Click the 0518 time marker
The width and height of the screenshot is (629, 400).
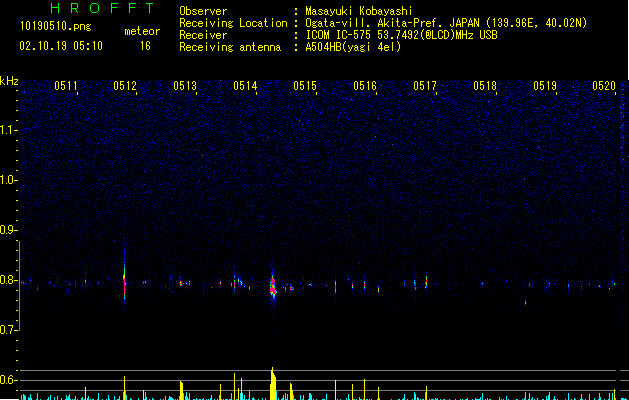coord(485,86)
